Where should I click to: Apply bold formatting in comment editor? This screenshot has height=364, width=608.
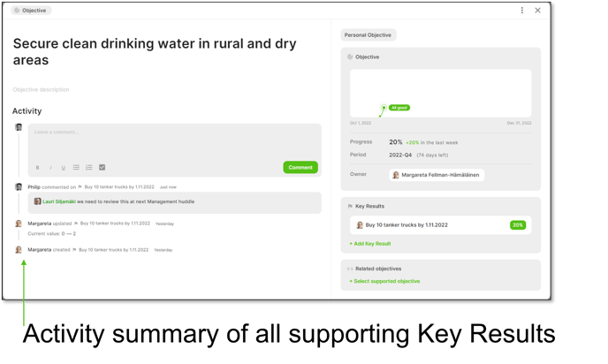click(38, 168)
